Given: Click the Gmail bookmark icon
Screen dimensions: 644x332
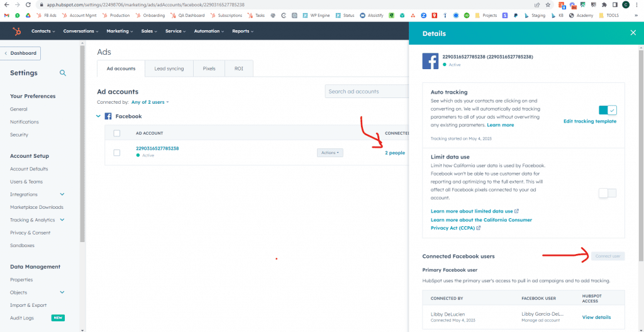Looking at the screenshot, I should [x=7, y=15].
